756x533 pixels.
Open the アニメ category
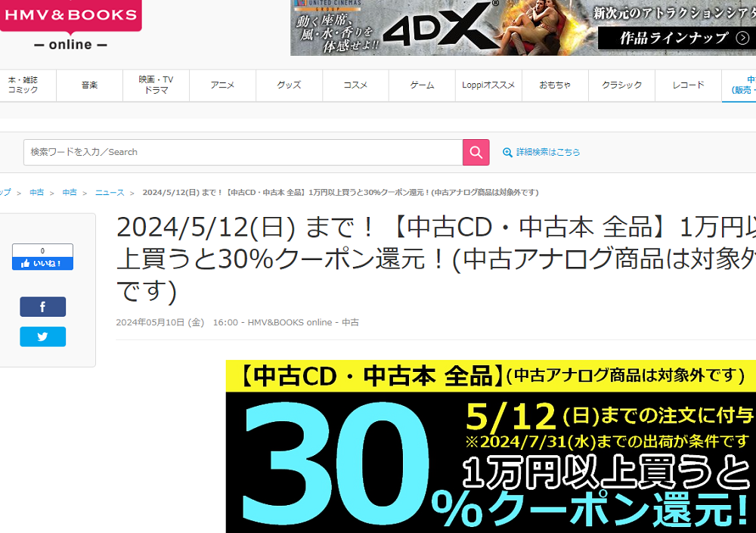pyautogui.click(x=223, y=85)
